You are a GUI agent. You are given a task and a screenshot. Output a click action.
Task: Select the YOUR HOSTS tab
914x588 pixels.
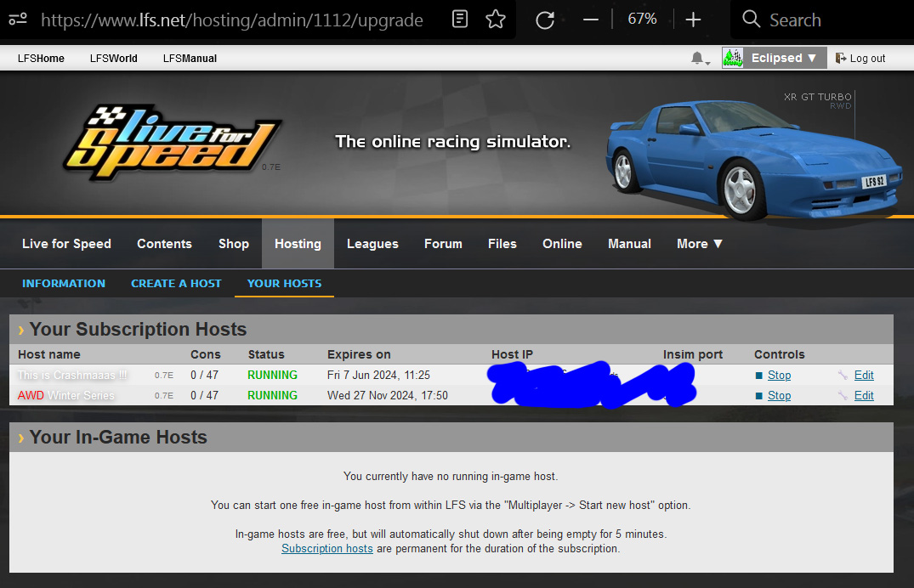click(x=285, y=283)
